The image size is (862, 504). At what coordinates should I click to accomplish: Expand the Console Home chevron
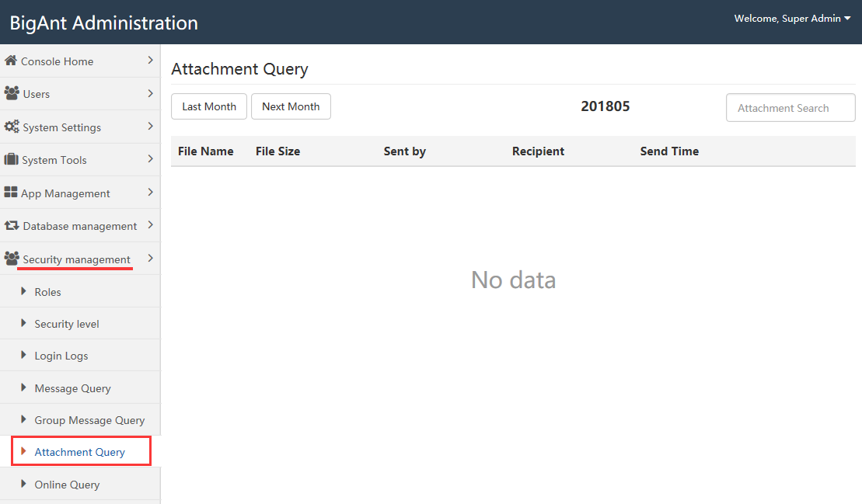pyautogui.click(x=150, y=61)
